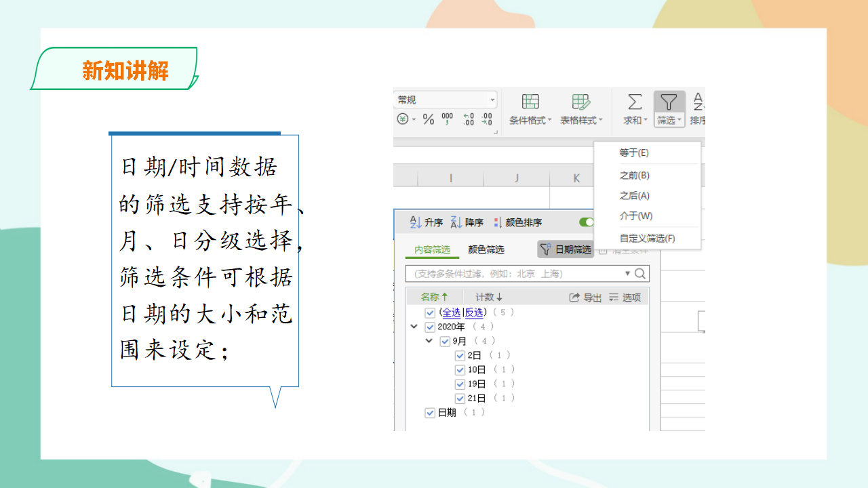
Task: Select column J header
Action: [x=516, y=178]
